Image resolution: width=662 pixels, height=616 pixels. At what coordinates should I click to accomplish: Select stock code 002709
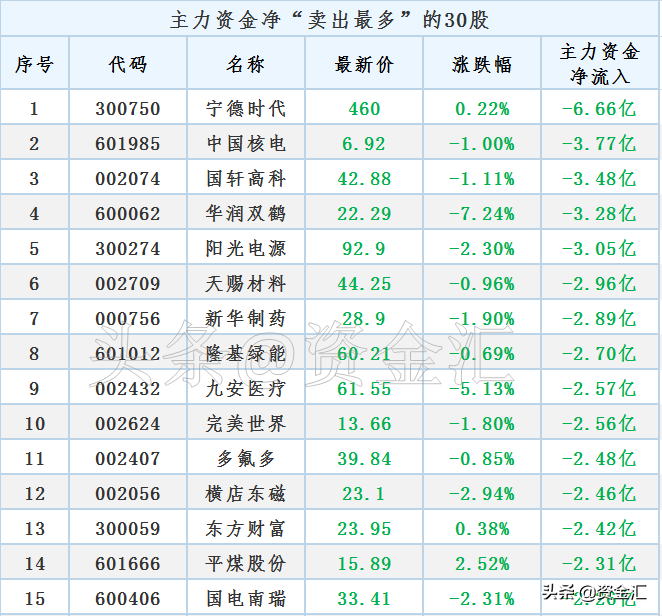click(x=128, y=284)
